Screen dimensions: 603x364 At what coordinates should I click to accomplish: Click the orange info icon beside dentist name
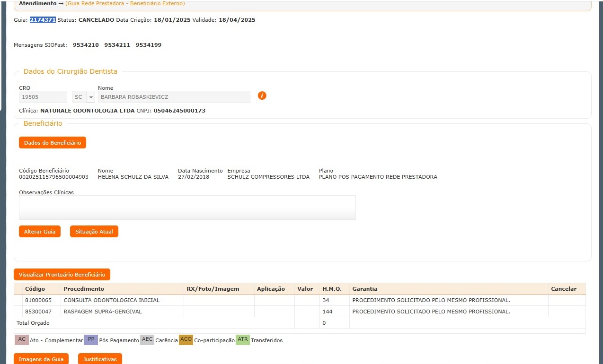tap(262, 95)
